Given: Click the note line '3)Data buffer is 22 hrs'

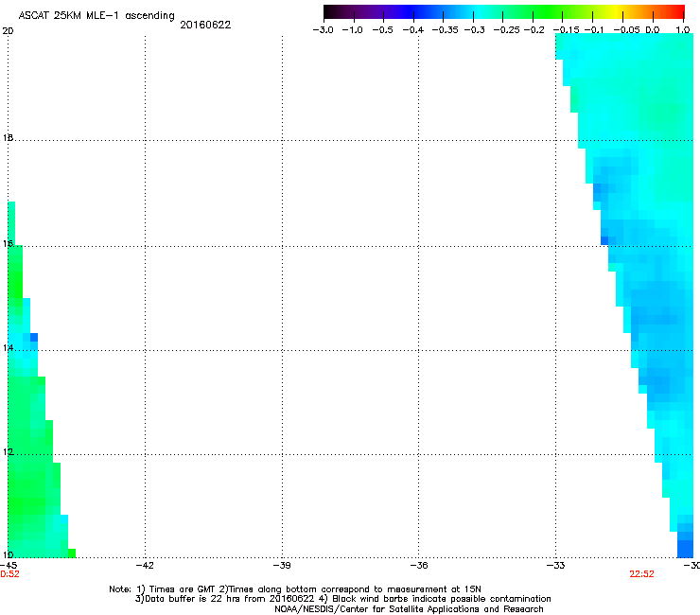Looking at the screenshot, I should [343, 599].
